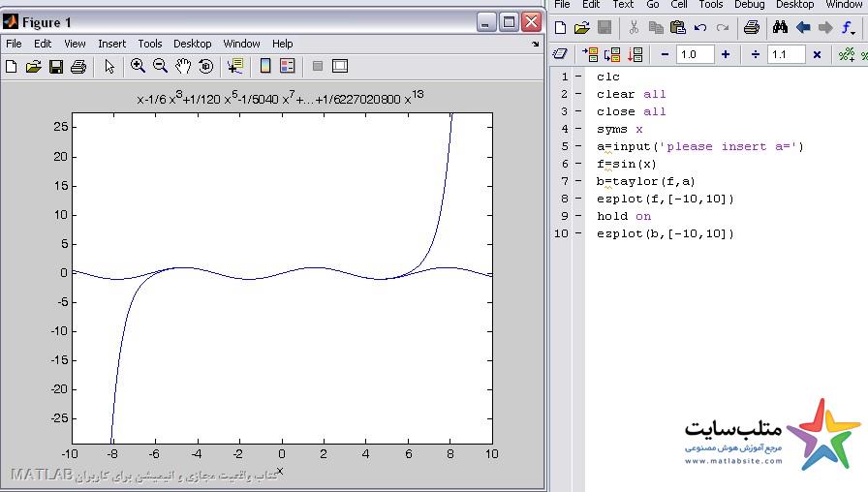Open the editor Go menu
The image size is (868, 492).
(x=653, y=5)
